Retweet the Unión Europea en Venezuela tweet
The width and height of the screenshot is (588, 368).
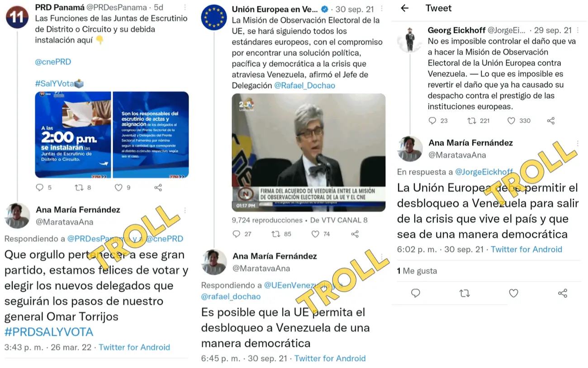point(276,234)
